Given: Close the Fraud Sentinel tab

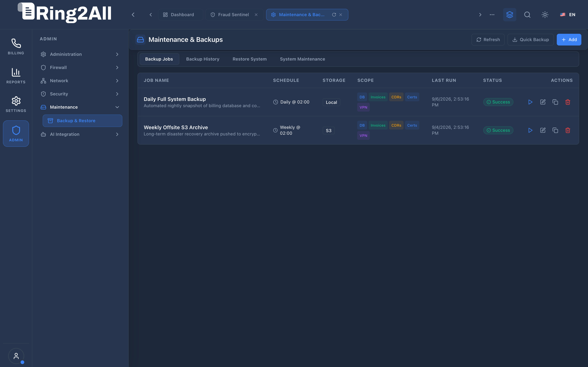Looking at the screenshot, I should (x=256, y=14).
